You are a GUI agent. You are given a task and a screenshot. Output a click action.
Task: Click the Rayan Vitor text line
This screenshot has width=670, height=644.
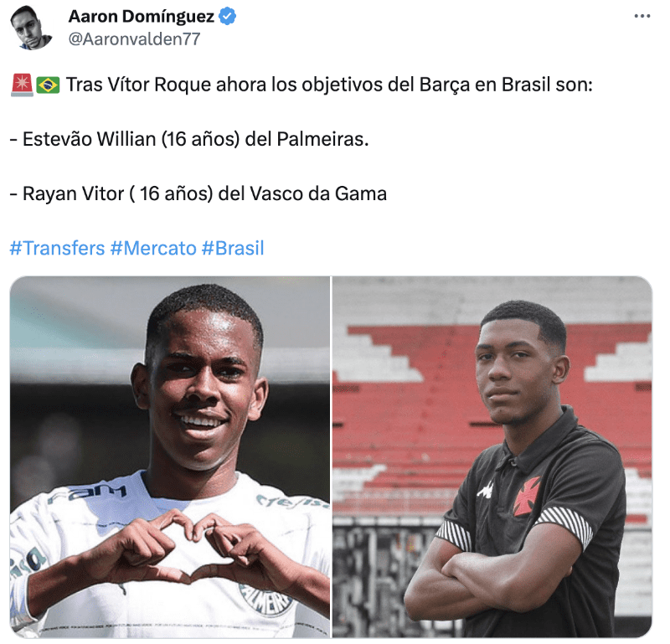(198, 193)
